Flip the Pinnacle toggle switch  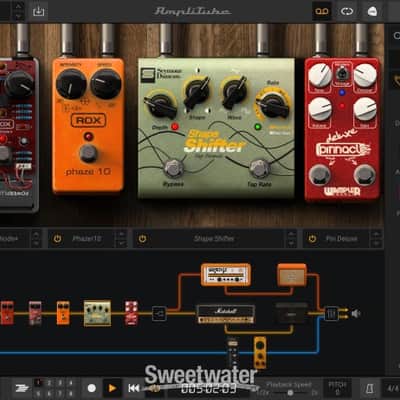pos(342,73)
